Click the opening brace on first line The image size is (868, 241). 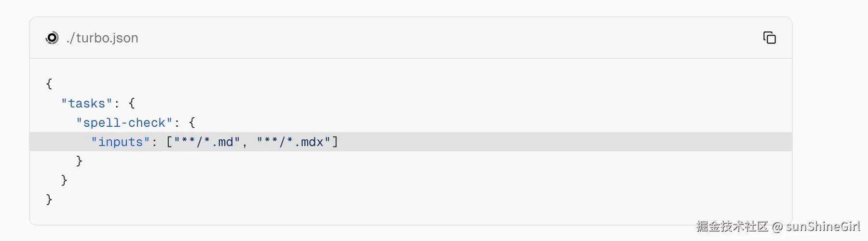pyautogui.click(x=49, y=84)
